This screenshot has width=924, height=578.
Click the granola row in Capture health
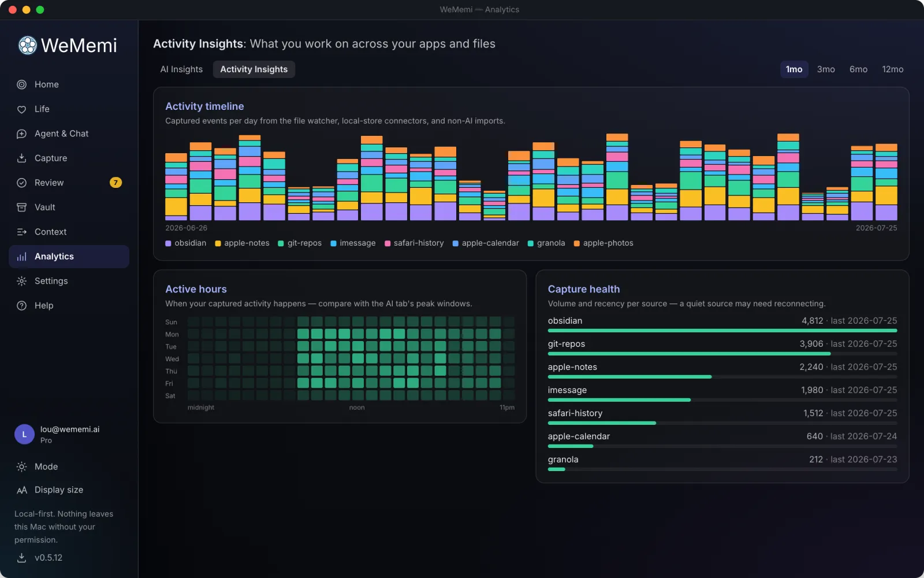[722, 464]
